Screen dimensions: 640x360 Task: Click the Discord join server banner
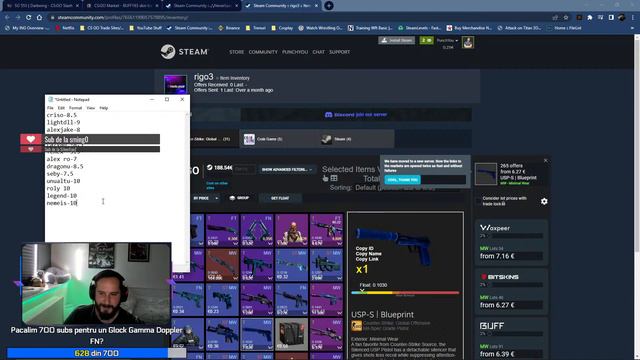coord(356,115)
